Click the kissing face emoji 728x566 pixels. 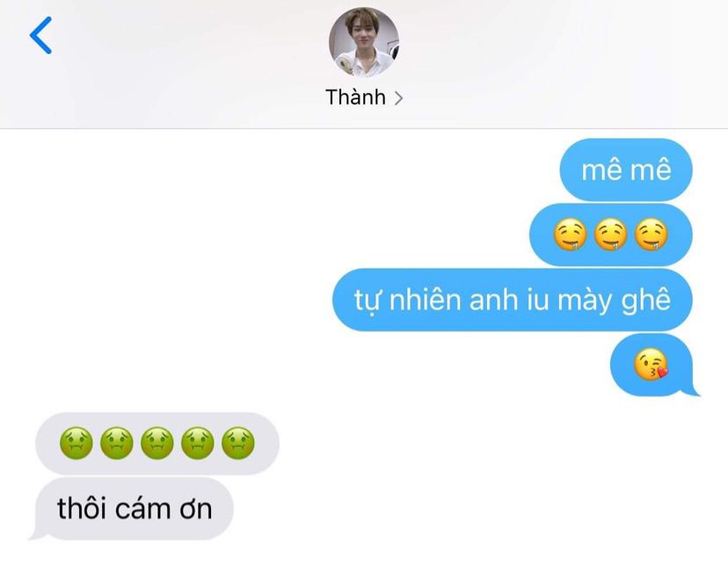click(651, 364)
